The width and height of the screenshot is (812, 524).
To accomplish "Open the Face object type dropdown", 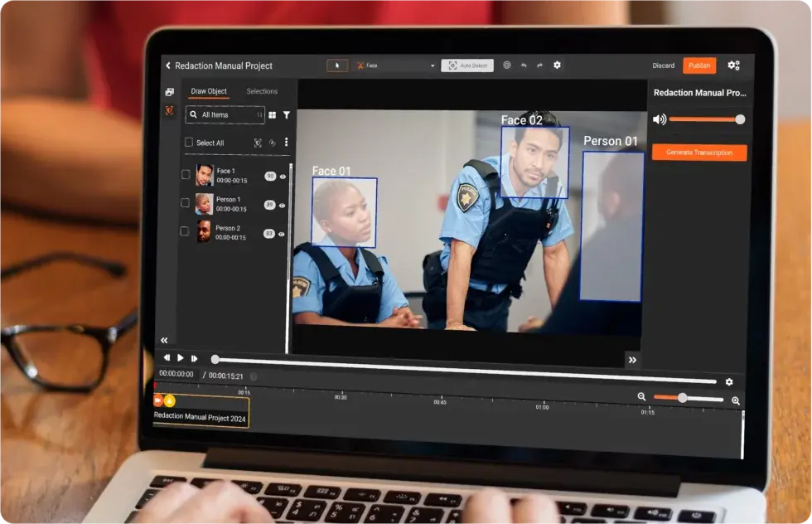I will tap(395, 65).
